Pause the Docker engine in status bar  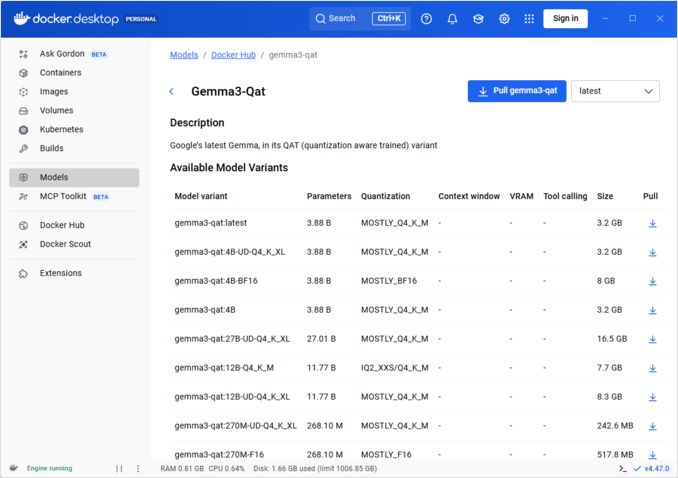(119, 468)
